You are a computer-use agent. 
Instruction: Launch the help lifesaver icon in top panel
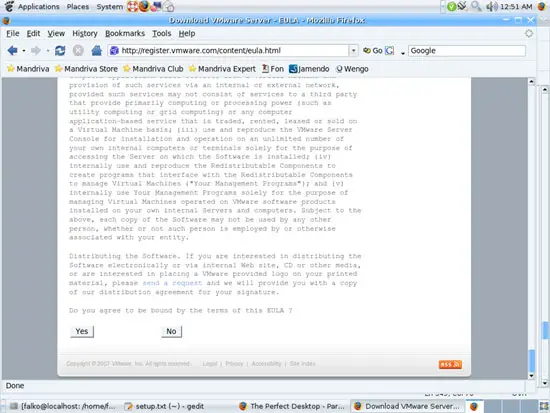[132, 6]
